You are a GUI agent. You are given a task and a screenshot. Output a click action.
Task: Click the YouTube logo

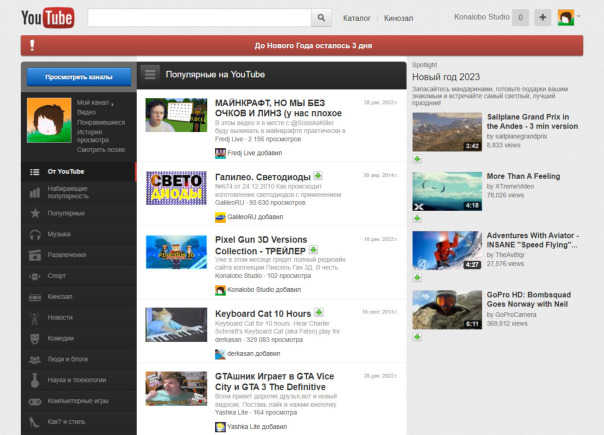[46, 18]
